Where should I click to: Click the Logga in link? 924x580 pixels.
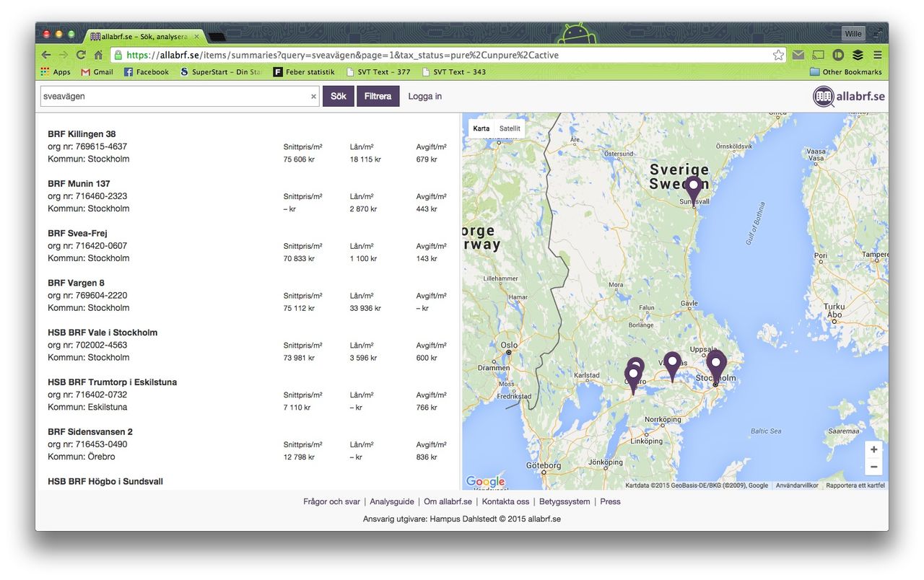424,95
